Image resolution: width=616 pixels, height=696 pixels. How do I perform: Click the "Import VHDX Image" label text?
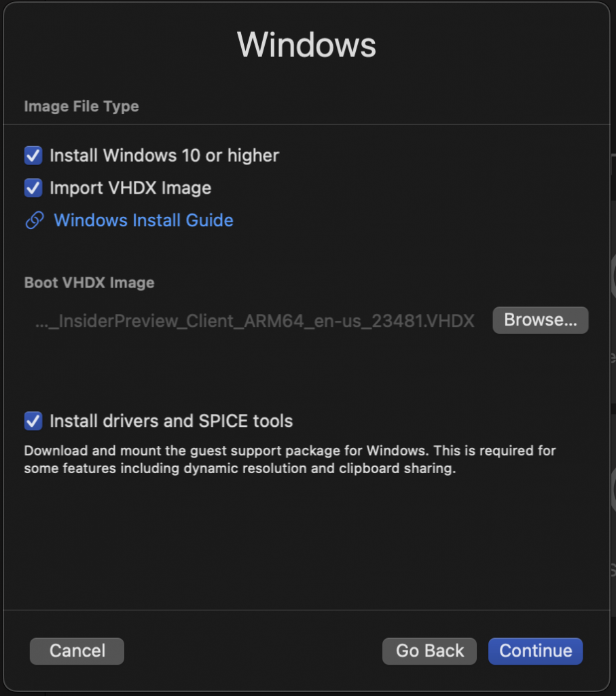130,188
